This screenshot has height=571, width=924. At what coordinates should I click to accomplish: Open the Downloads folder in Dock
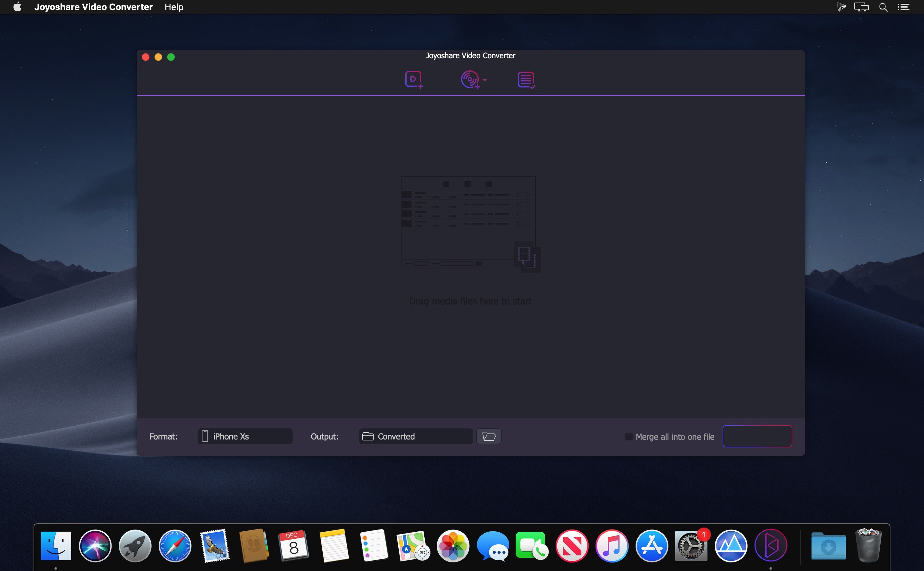pyautogui.click(x=829, y=546)
